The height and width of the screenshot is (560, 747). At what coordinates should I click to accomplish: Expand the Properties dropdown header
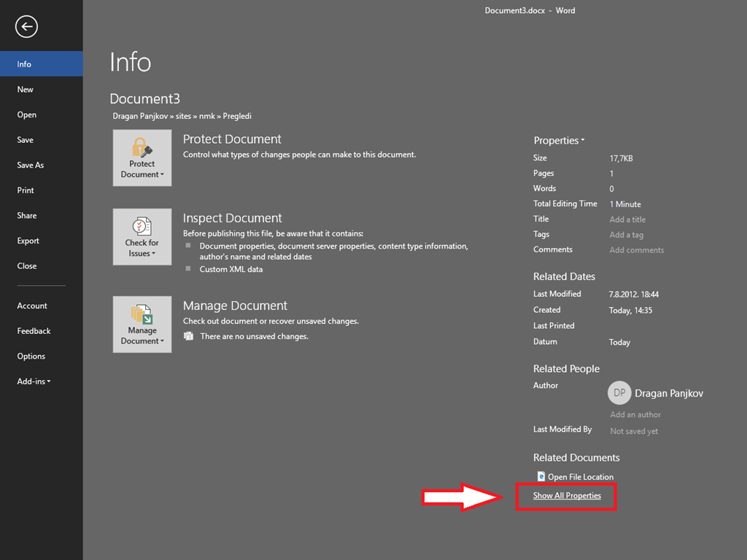pyautogui.click(x=559, y=141)
